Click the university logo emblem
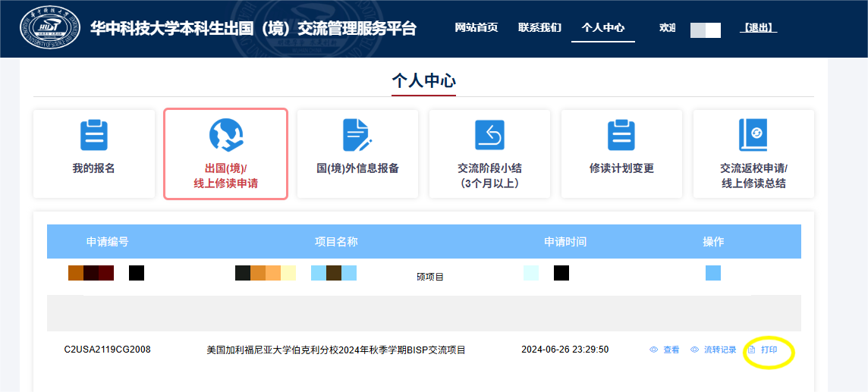 coord(50,29)
